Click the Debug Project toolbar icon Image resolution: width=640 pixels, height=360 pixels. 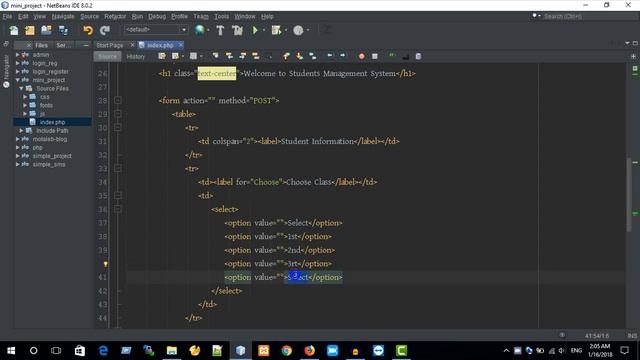point(276,30)
